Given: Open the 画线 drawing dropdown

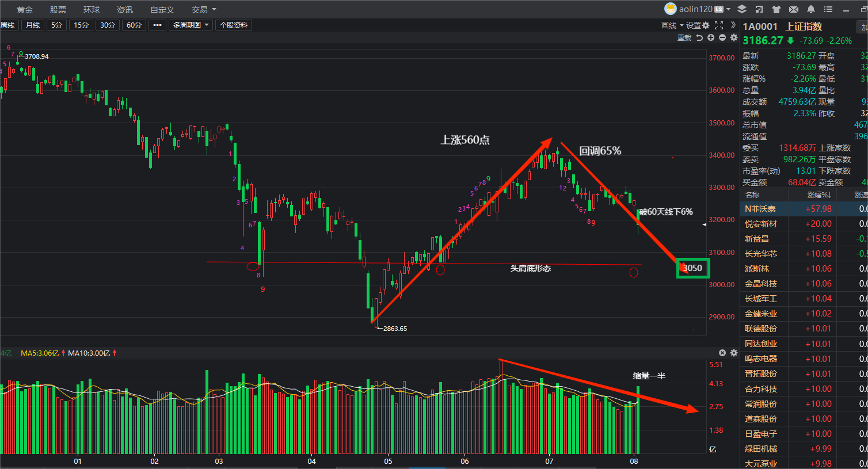Looking at the screenshot, I should point(672,25).
